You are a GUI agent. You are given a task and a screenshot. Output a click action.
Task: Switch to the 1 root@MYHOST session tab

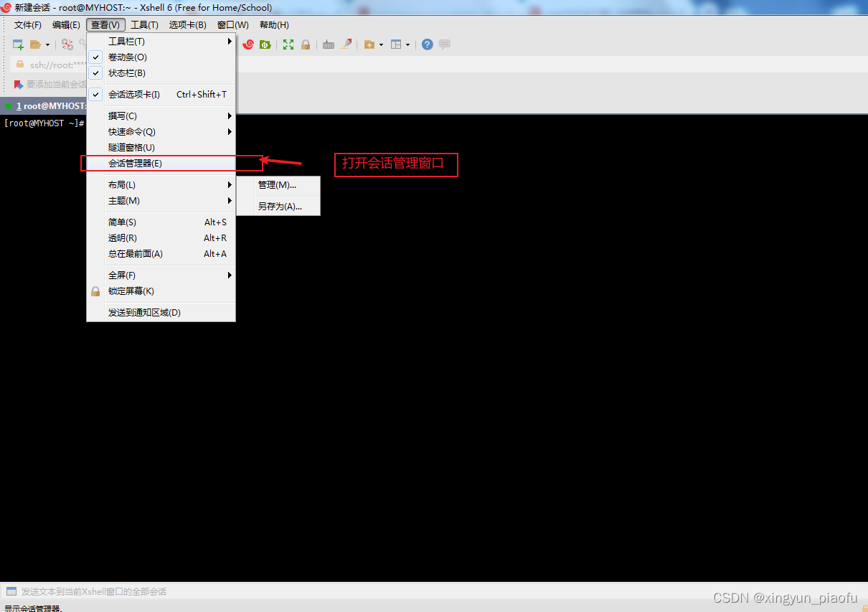click(44, 106)
